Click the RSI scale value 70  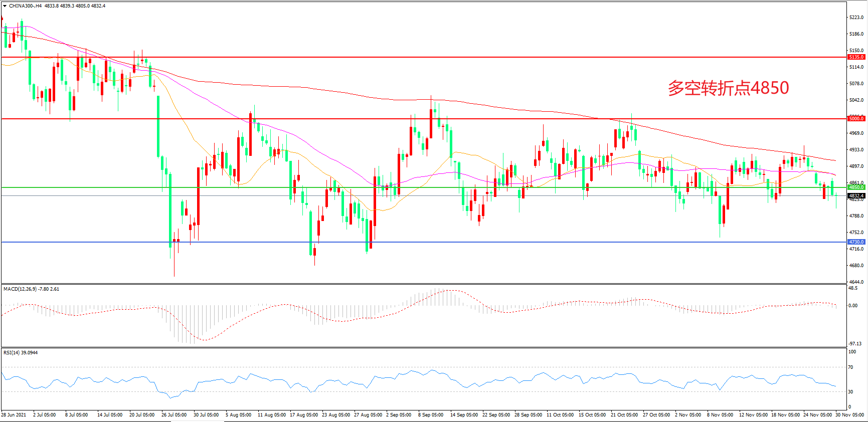[850, 367]
